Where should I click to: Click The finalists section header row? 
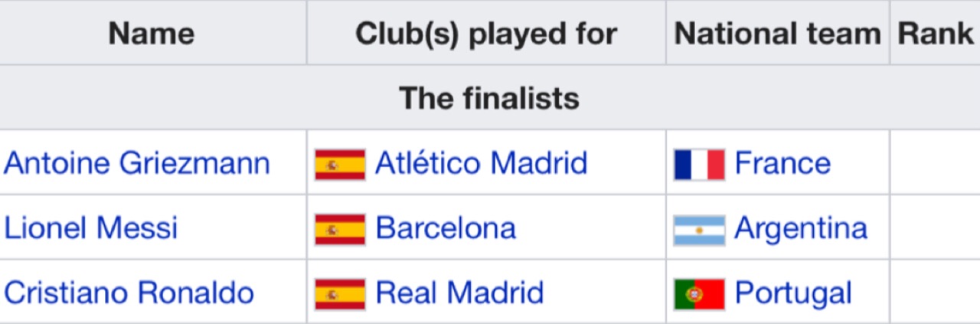[490, 98]
